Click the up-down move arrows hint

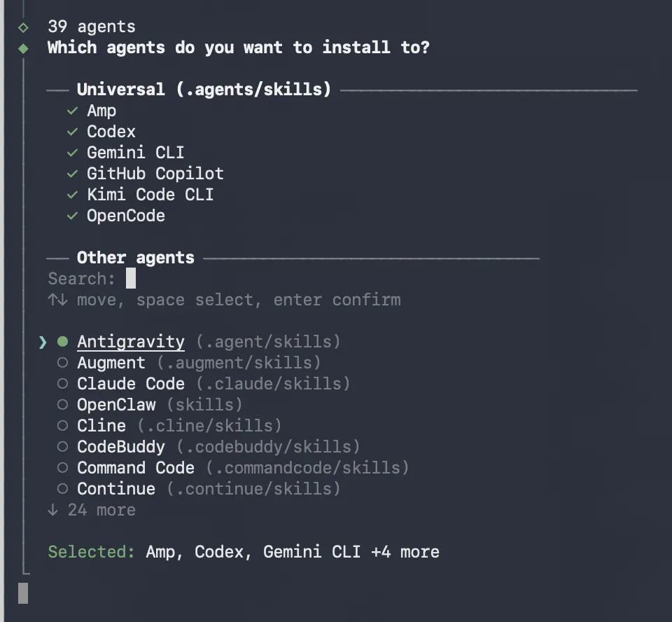coord(57,300)
